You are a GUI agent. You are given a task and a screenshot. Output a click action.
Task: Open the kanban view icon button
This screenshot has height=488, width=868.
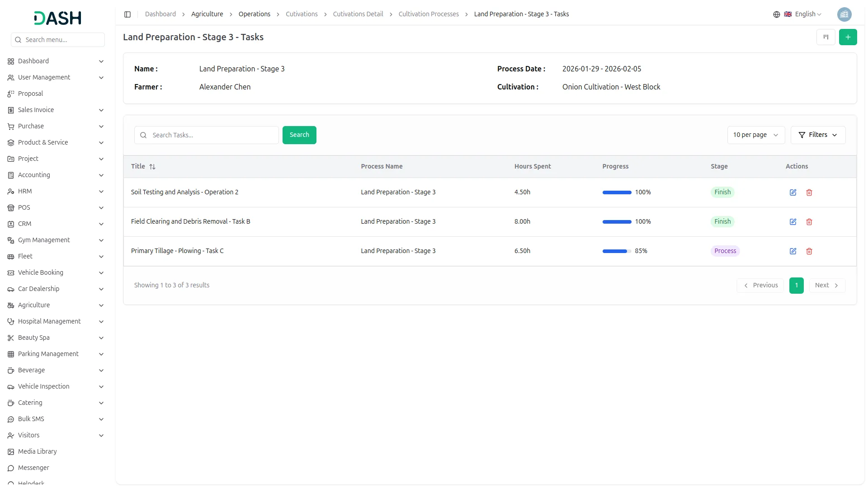point(826,37)
